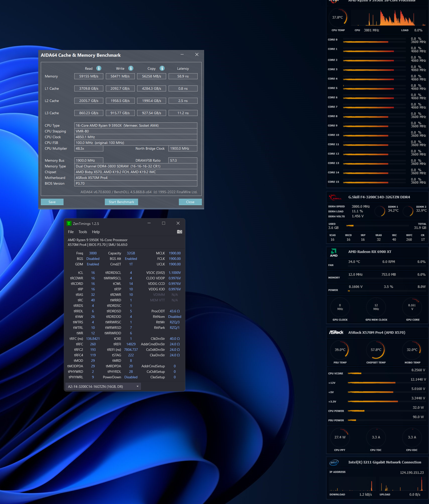
Task: Click the CPU usage history graph
Action: click(388, 18)
